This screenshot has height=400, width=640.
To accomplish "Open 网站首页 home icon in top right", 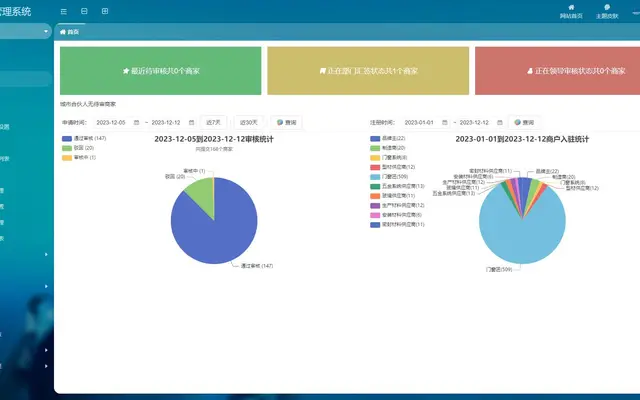I will pyautogui.click(x=571, y=12).
